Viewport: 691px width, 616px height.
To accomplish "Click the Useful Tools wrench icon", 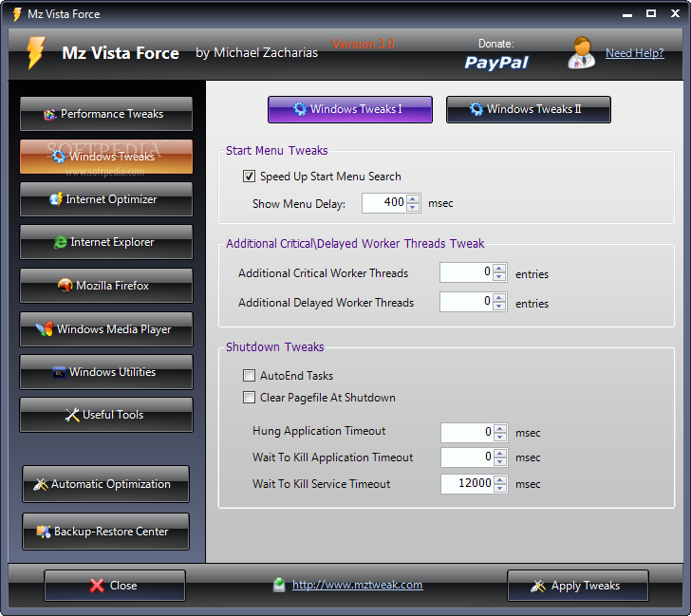I will point(72,415).
